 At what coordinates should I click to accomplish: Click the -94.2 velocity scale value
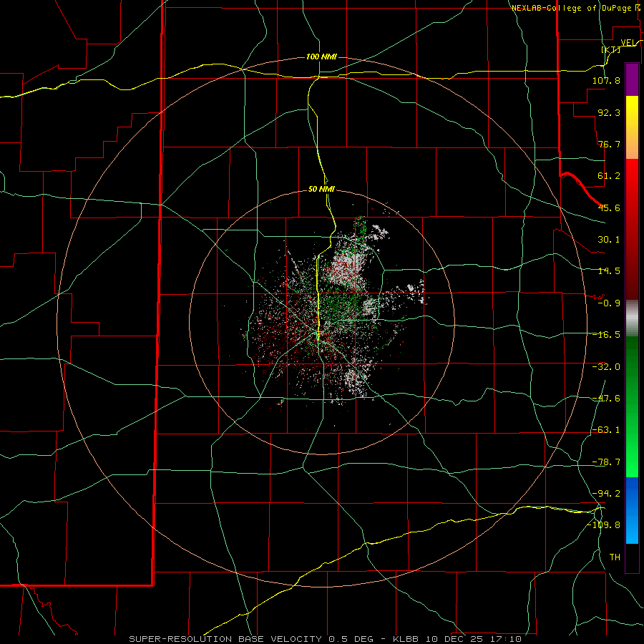[x=606, y=493]
